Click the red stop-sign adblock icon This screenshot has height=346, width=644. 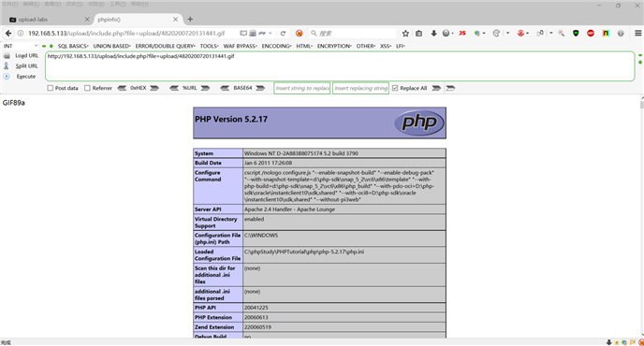(x=591, y=34)
